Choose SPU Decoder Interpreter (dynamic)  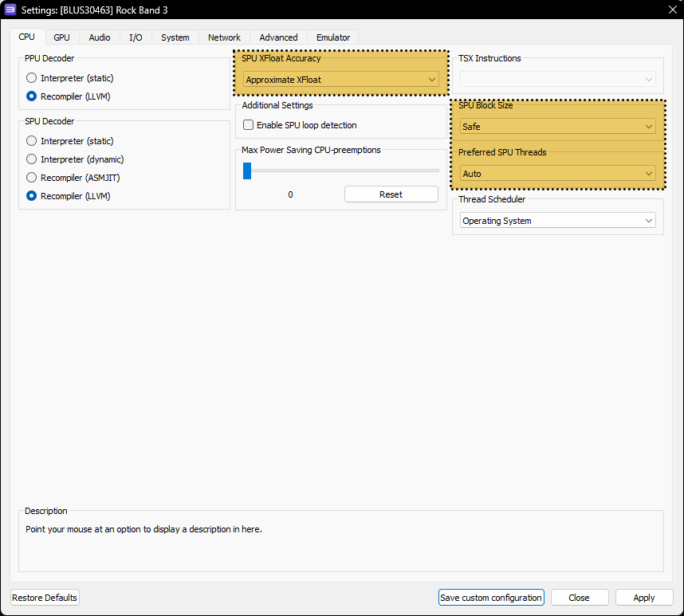(75, 159)
